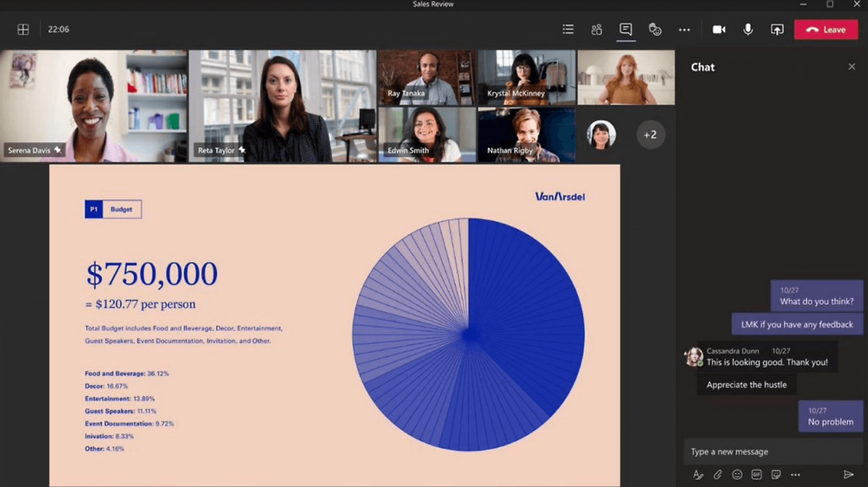The image size is (868, 487).
Task: Open more compose options ellipsis
Action: tap(795, 475)
